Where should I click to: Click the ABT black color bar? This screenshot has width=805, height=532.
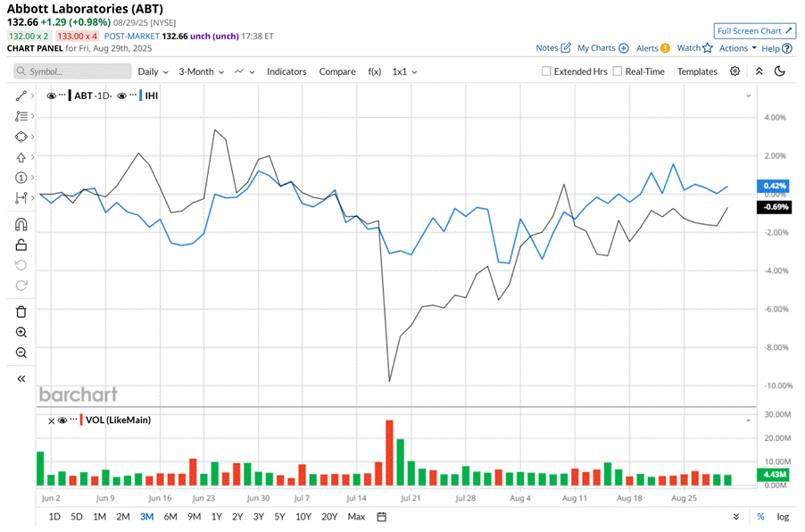[x=70, y=96]
